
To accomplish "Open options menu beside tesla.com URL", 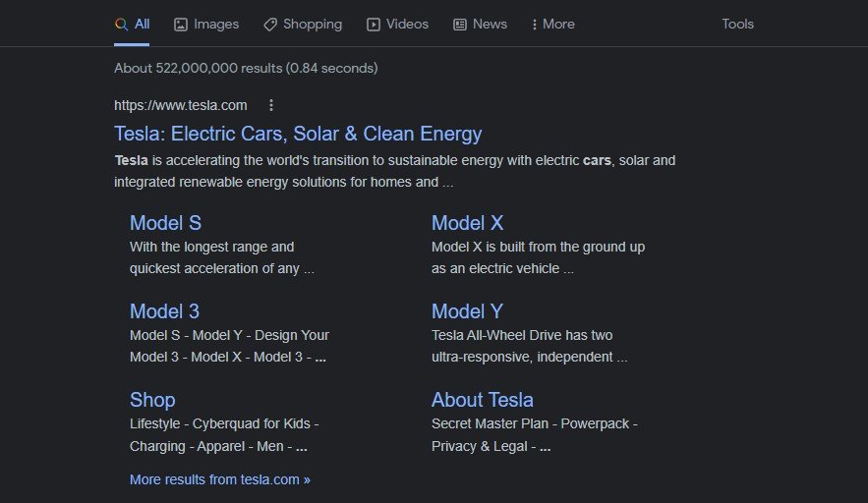I will pyautogui.click(x=271, y=105).
